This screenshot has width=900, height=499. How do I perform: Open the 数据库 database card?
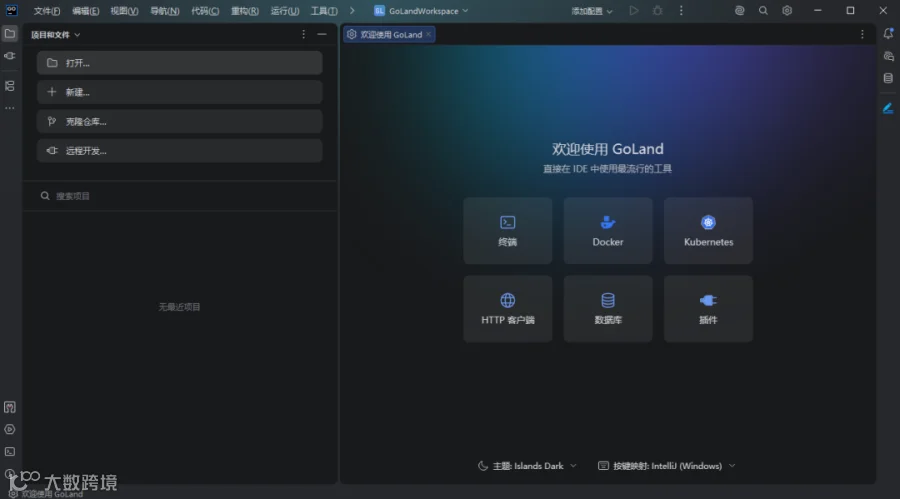(x=608, y=309)
